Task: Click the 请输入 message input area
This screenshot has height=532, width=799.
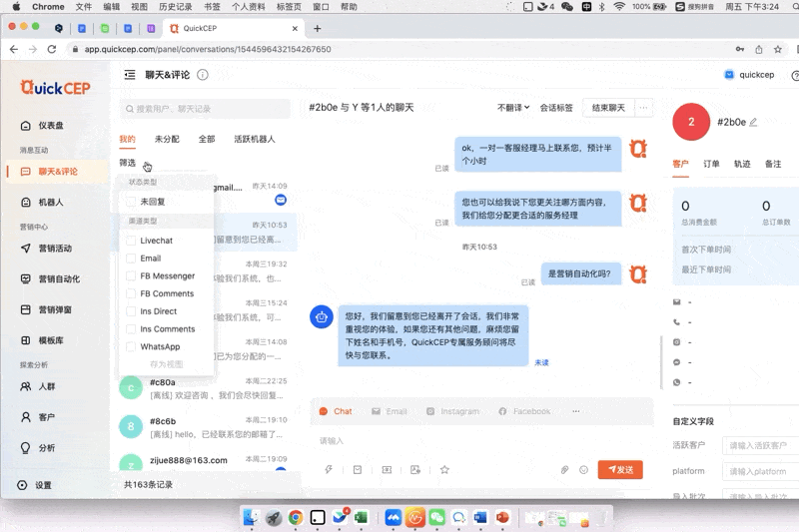Action: [x=481, y=441]
